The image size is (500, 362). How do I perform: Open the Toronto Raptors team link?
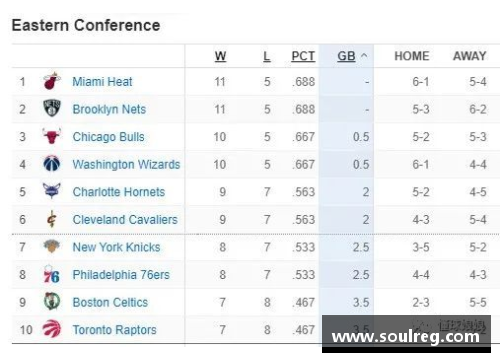114,330
